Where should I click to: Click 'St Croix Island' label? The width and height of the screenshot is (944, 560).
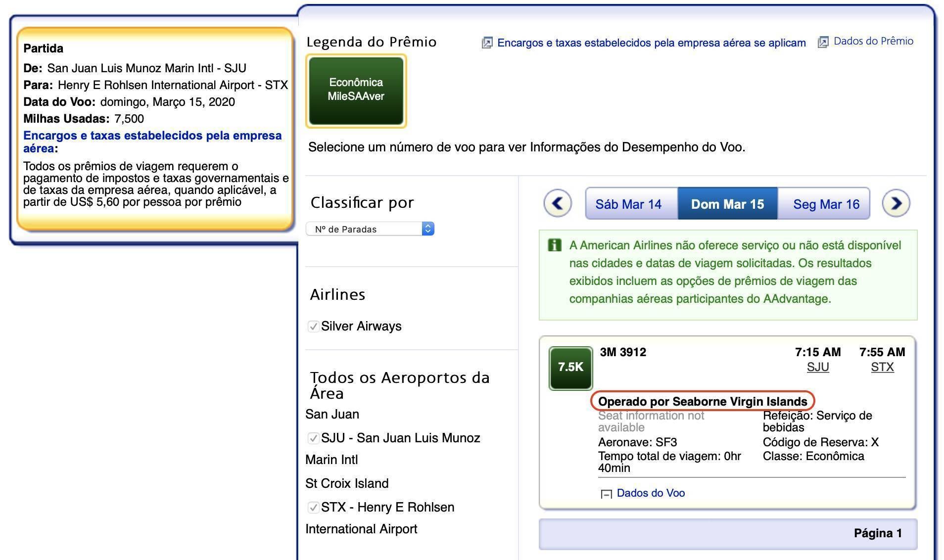point(347,483)
